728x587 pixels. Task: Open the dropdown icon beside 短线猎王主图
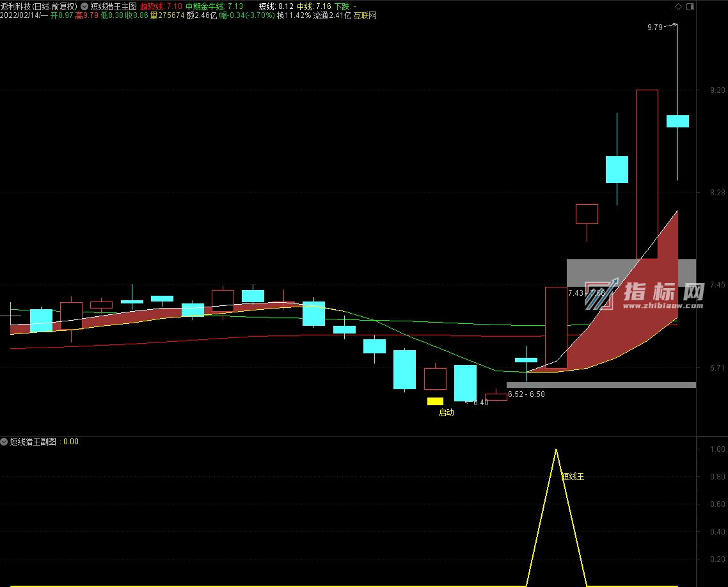tap(84, 6)
